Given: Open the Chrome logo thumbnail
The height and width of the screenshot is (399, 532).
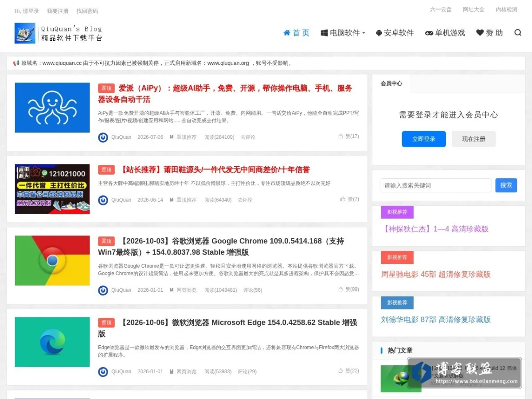Looking at the screenshot, I should pos(52,261).
